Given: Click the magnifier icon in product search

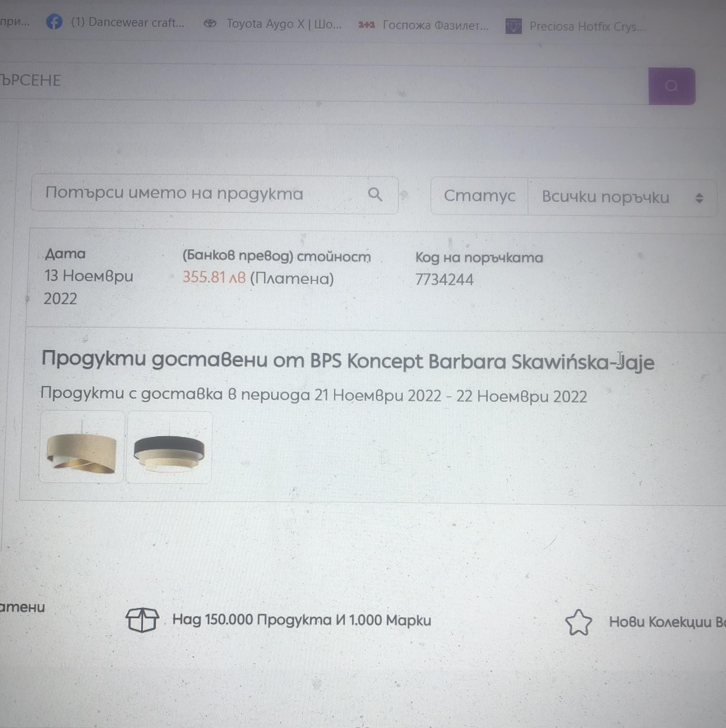Looking at the screenshot, I should (x=375, y=194).
